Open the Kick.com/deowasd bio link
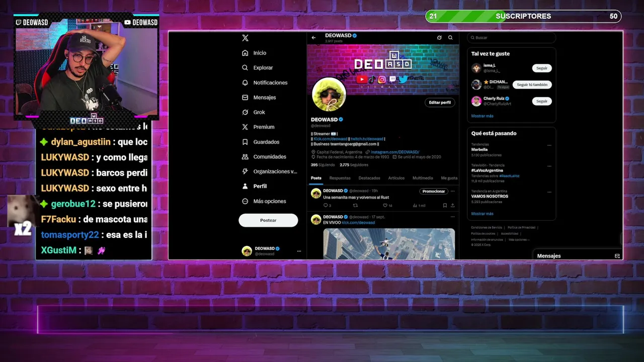 tap(331, 139)
